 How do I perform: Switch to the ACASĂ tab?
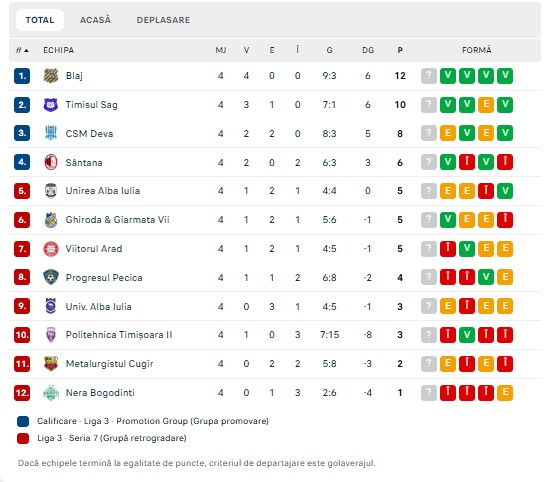click(x=95, y=20)
